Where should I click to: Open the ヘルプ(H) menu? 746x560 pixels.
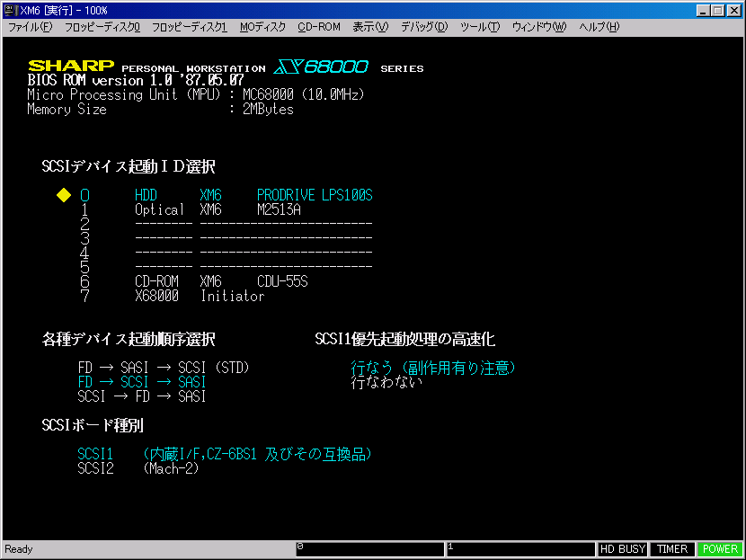pyautogui.click(x=599, y=27)
